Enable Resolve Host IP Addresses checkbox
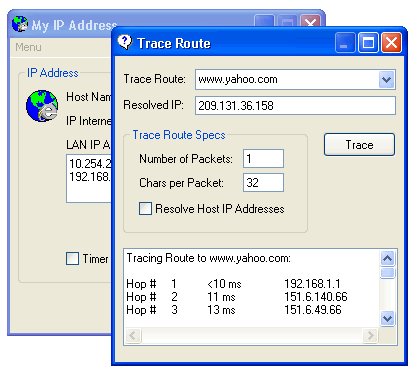The image size is (416, 375). click(x=145, y=209)
